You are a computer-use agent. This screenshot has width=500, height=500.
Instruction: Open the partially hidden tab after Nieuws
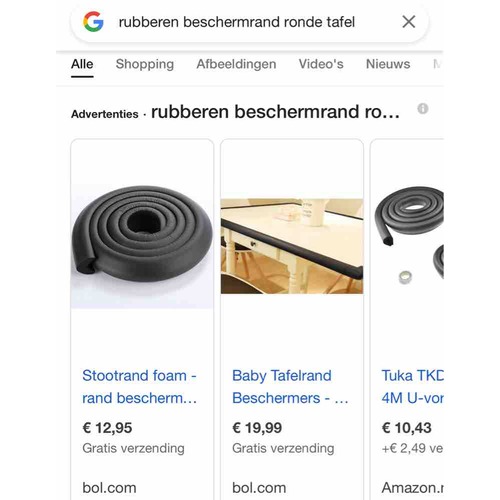(437, 64)
